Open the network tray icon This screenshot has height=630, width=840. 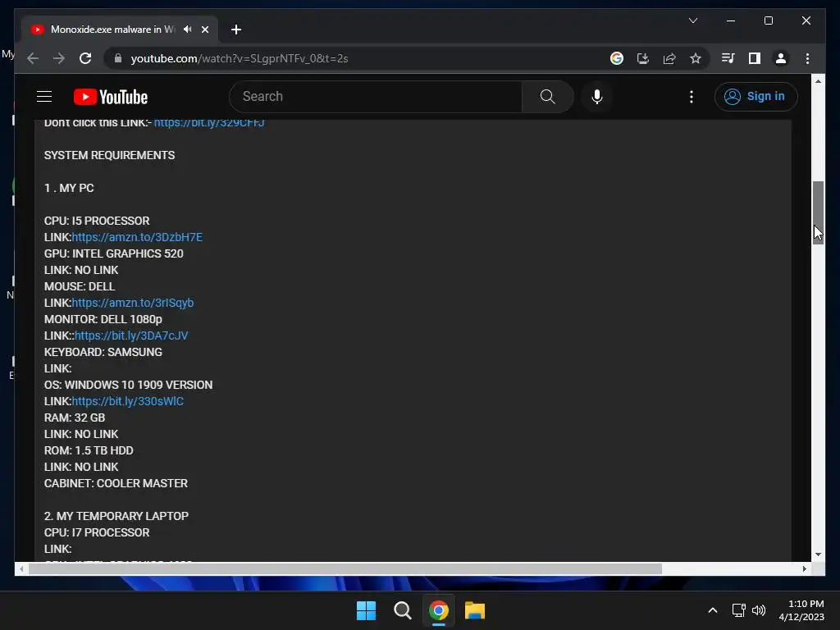739,610
